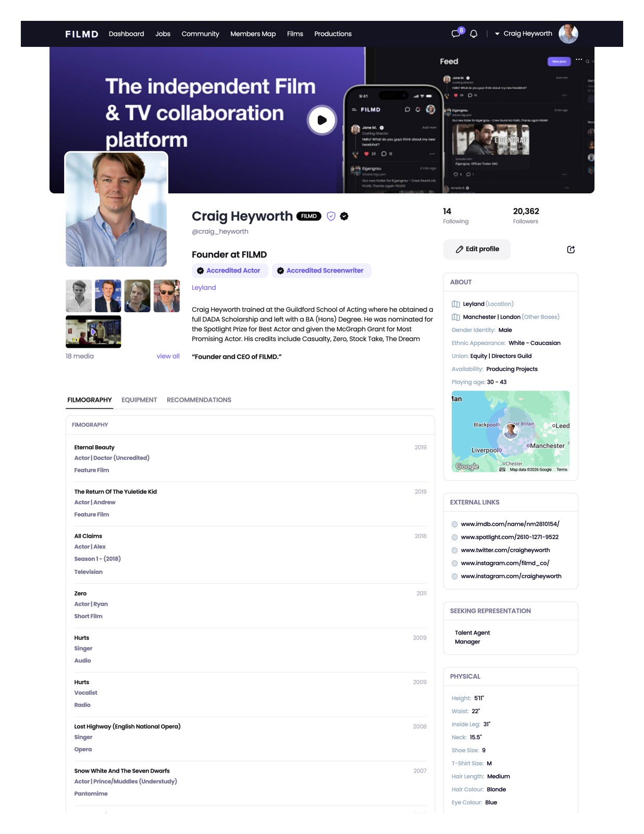Image resolution: width=644 pixels, height=834 pixels.
Task: Click the Accredited Screenwriter tag
Action: click(321, 271)
